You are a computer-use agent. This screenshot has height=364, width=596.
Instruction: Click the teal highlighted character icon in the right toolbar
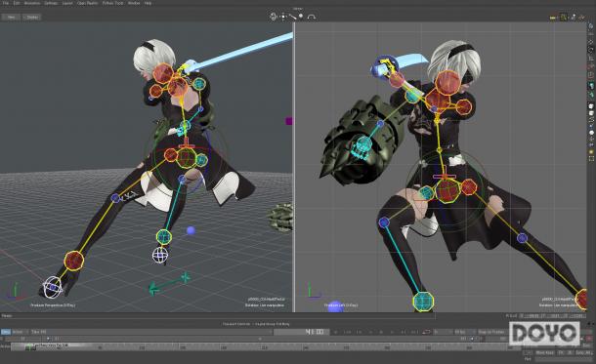click(x=591, y=86)
